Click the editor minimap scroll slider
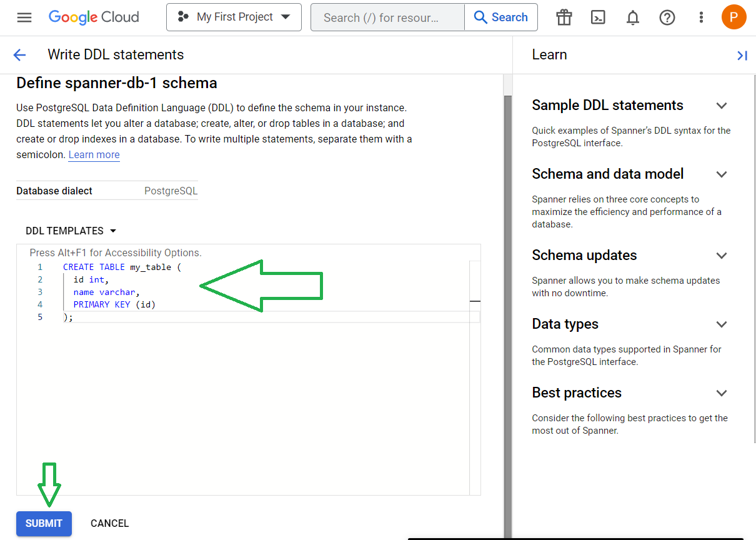 point(475,301)
